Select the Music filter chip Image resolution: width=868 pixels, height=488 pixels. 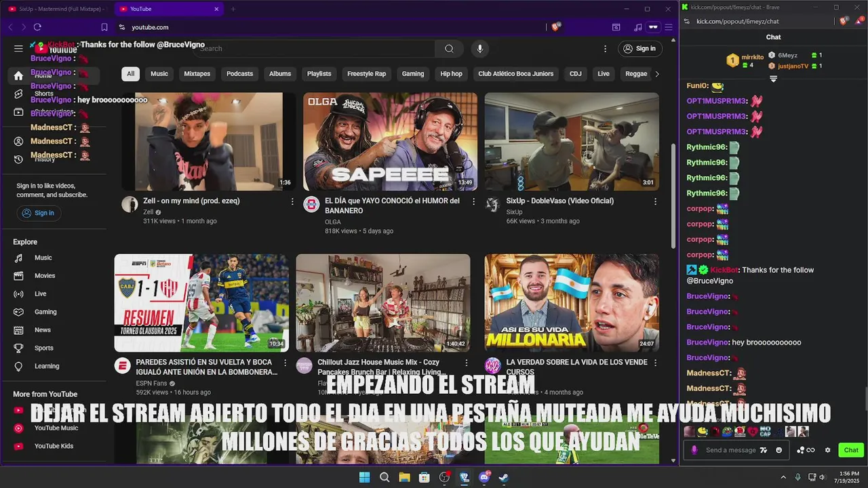[159, 74]
